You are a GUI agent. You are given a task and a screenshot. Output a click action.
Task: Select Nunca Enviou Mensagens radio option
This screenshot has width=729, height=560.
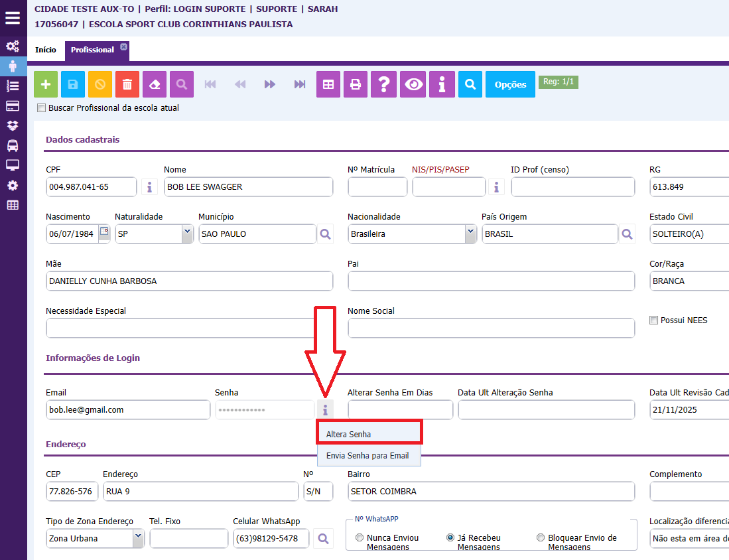pyautogui.click(x=360, y=537)
